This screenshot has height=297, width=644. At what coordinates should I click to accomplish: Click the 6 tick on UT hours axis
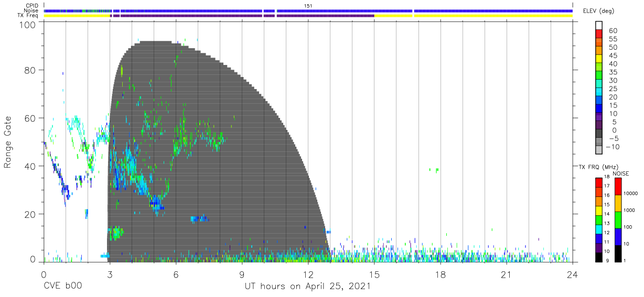pos(176,274)
